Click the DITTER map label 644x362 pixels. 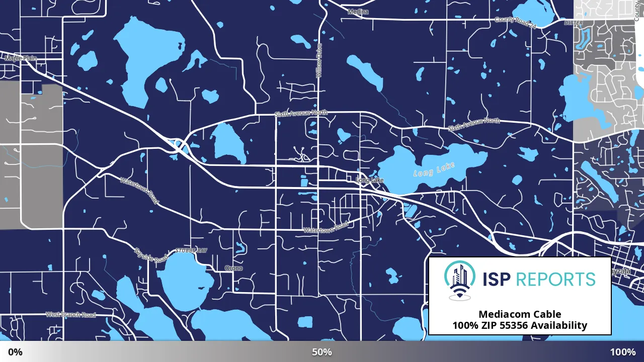point(573,23)
